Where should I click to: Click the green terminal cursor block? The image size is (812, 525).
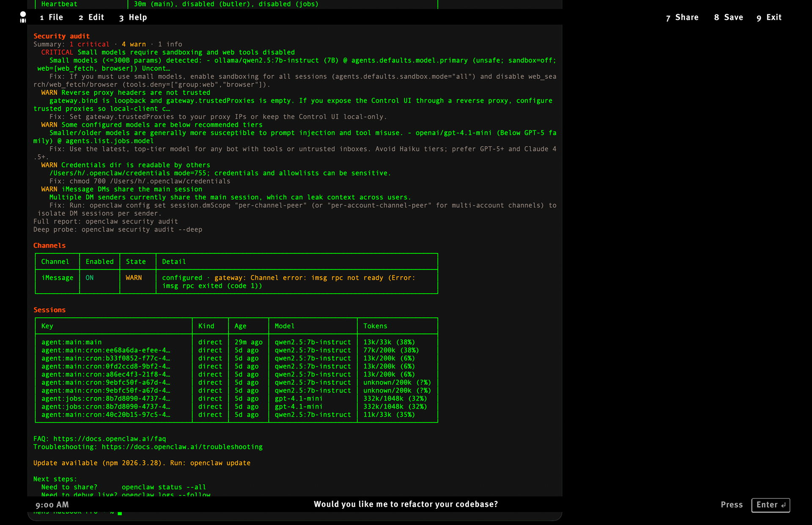(x=120, y=513)
